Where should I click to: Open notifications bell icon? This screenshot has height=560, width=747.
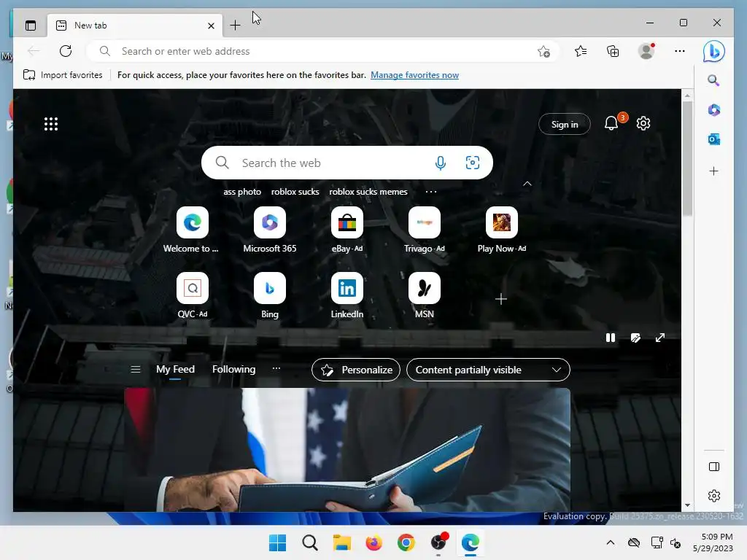click(611, 124)
